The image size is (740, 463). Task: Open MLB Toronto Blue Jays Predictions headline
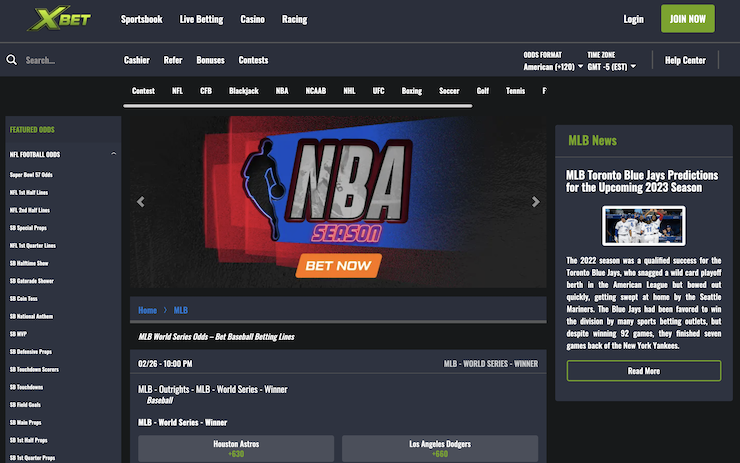642,181
